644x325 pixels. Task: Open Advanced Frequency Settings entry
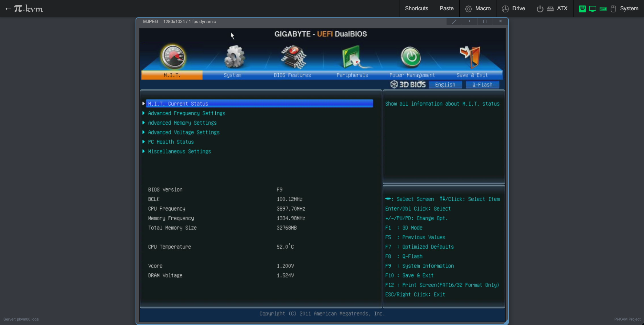click(186, 113)
